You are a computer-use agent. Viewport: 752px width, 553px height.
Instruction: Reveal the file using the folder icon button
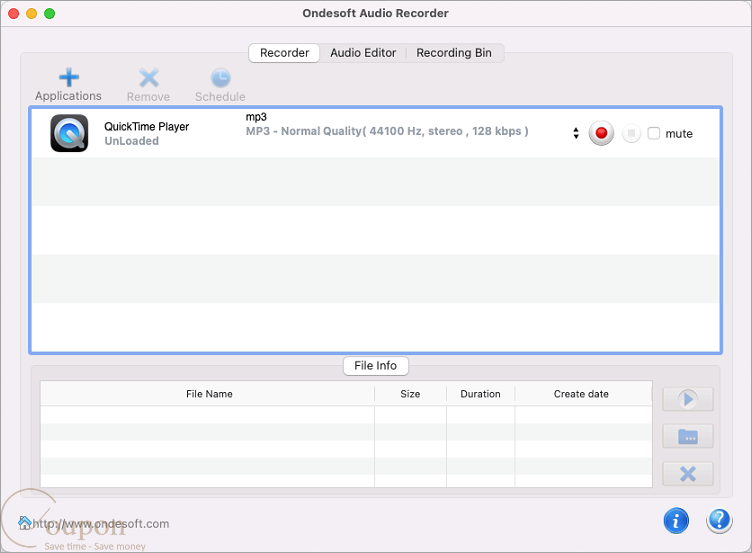click(x=688, y=436)
